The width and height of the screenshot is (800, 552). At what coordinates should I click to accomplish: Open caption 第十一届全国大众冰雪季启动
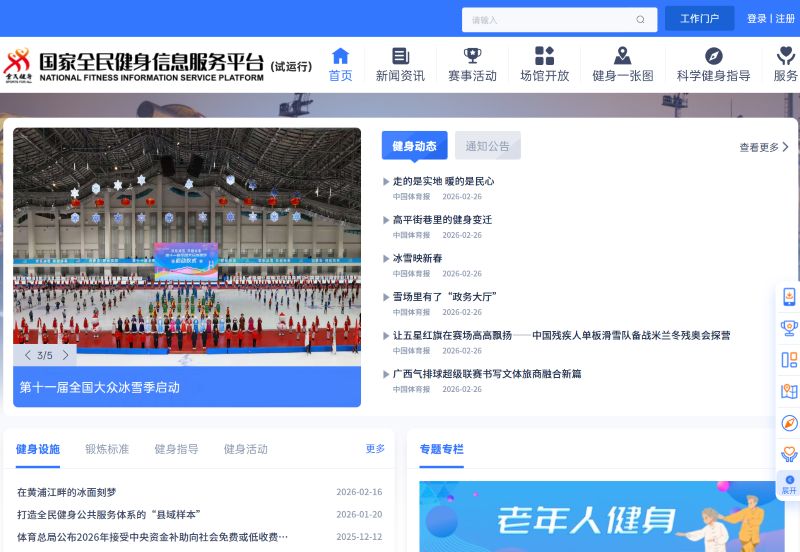click(x=99, y=387)
